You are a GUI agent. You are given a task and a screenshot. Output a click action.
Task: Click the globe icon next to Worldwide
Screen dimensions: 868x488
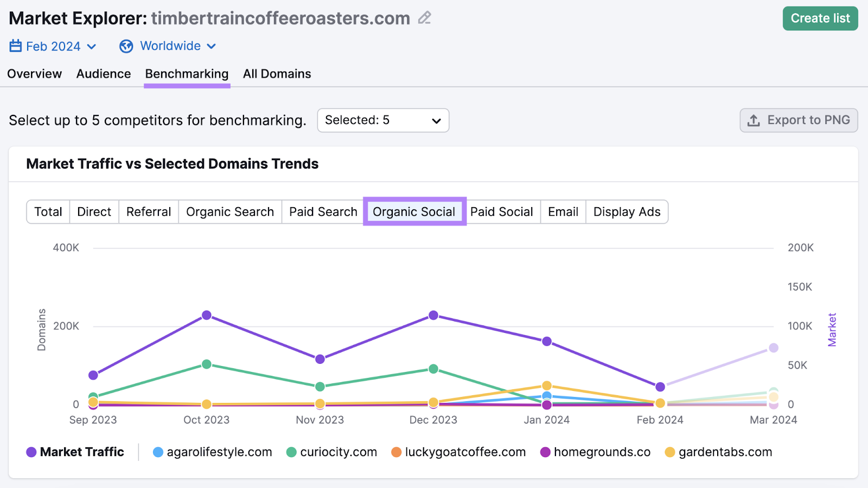coord(126,46)
